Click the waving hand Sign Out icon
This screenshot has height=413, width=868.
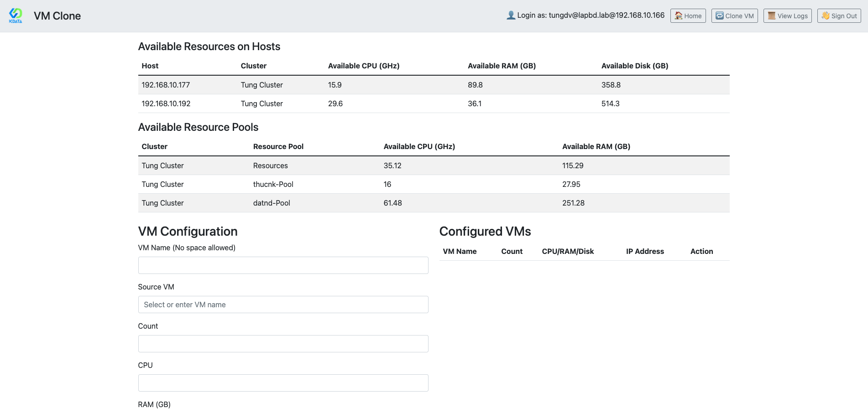click(x=826, y=15)
